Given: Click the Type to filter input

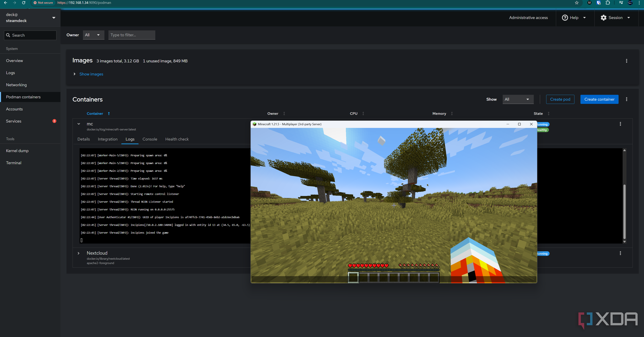Looking at the screenshot, I should point(132,35).
